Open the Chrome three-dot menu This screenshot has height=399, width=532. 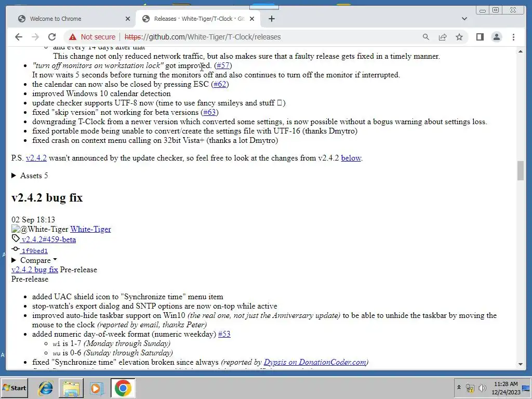513,37
